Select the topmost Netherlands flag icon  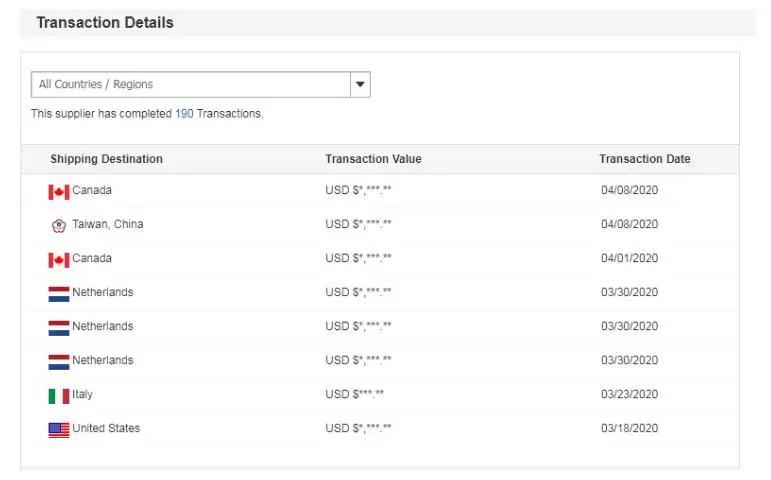(x=59, y=293)
